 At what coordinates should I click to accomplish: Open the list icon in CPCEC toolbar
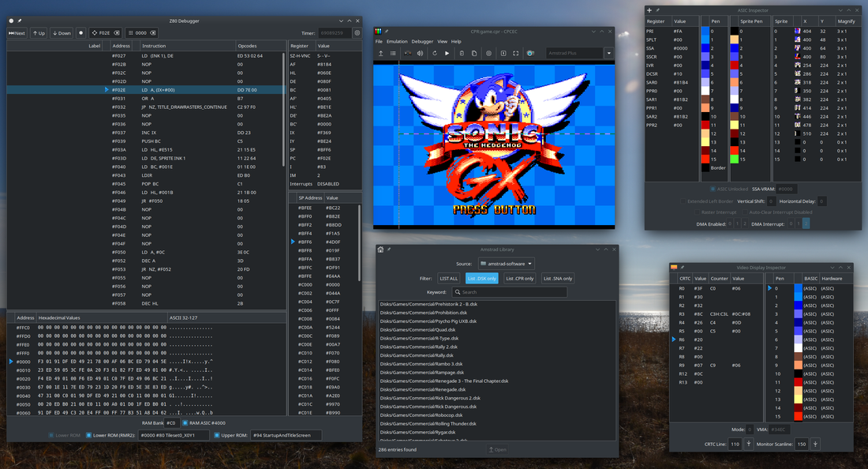click(393, 53)
